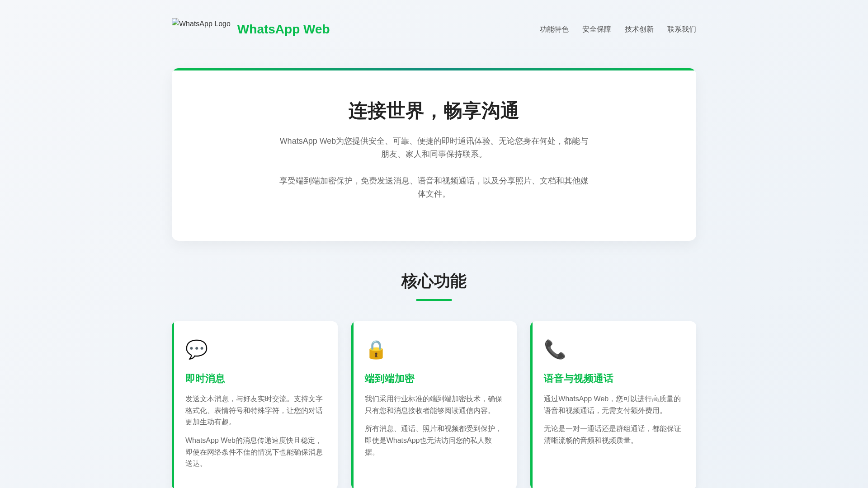Click the WhatsApp Web site title
The height and width of the screenshot is (488, 868).
pyautogui.click(x=283, y=29)
